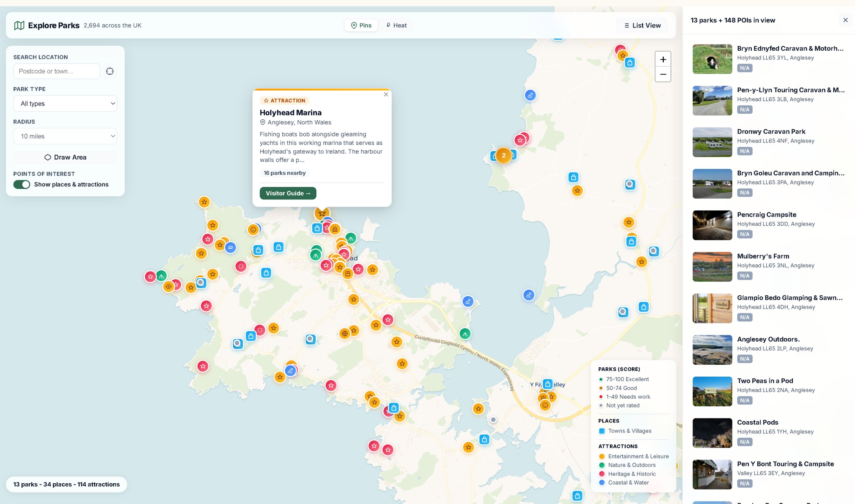855x504 pixels.
Task: Open Glampio Bedo Glamping thumbnail
Action: (x=712, y=308)
